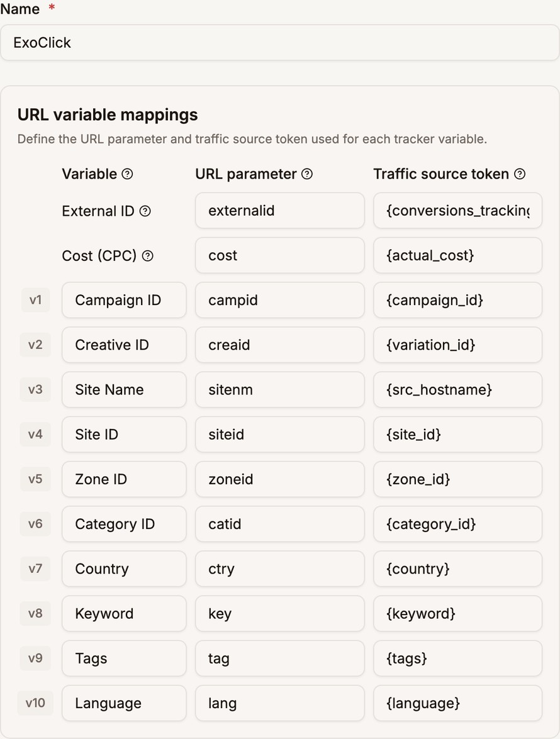The width and height of the screenshot is (560, 739).
Task: Edit the ctry URL parameter field
Action: click(279, 569)
